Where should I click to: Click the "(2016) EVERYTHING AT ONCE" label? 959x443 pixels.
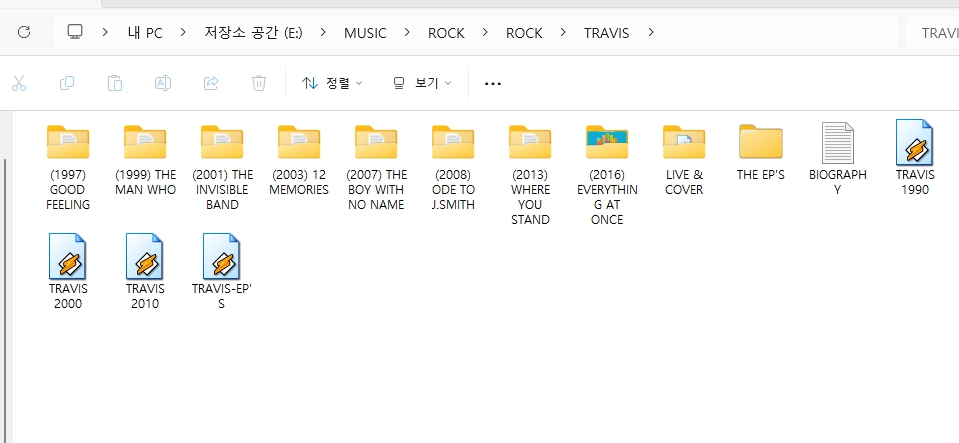tap(607, 197)
